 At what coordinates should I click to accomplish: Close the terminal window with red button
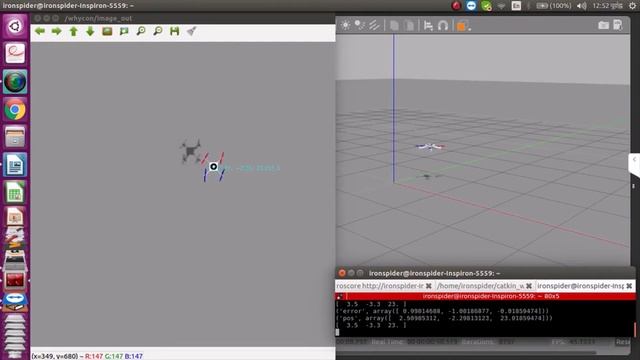(342, 273)
